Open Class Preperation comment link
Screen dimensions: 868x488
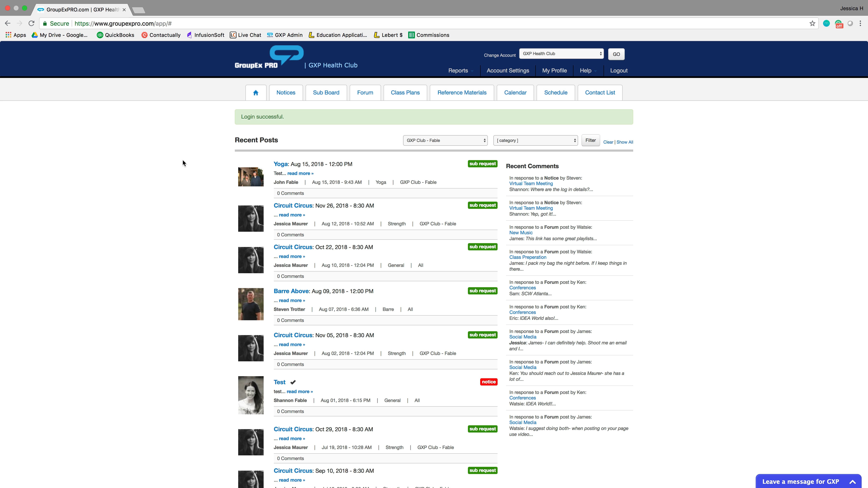[x=528, y=257]
